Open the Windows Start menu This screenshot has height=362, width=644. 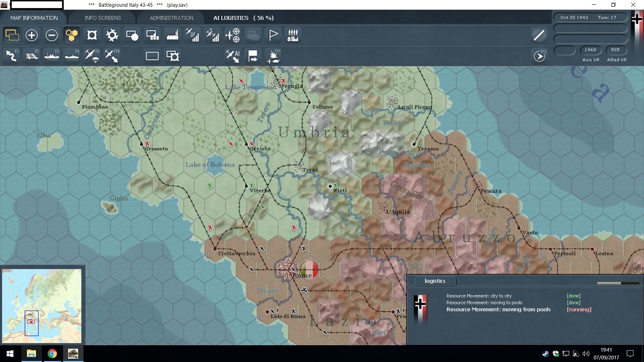(10, 354)
